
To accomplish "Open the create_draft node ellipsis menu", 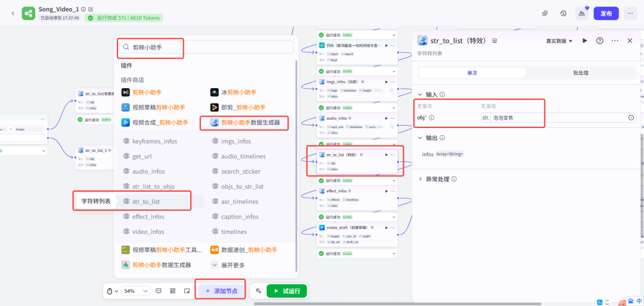I will point(392,227).
